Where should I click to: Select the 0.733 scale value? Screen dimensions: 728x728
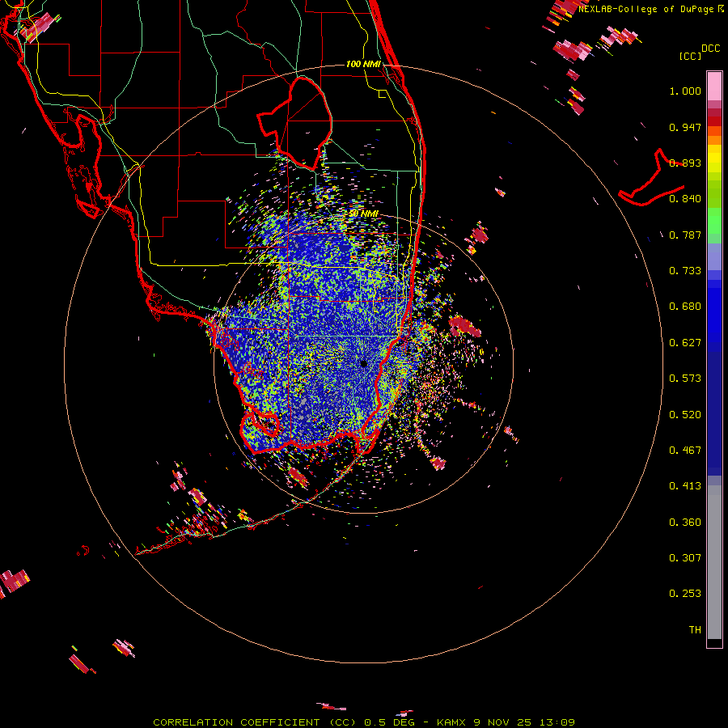pyautogui.click(x=685, y=271)
